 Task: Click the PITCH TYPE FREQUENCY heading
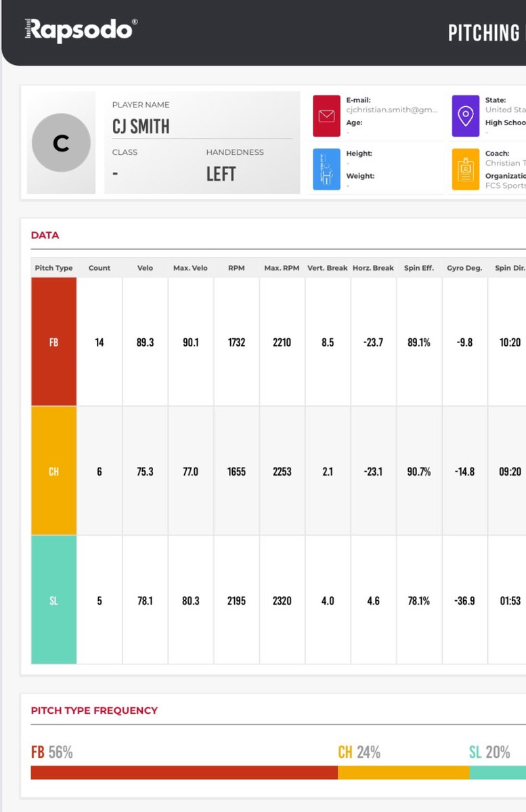click(94, 710)
